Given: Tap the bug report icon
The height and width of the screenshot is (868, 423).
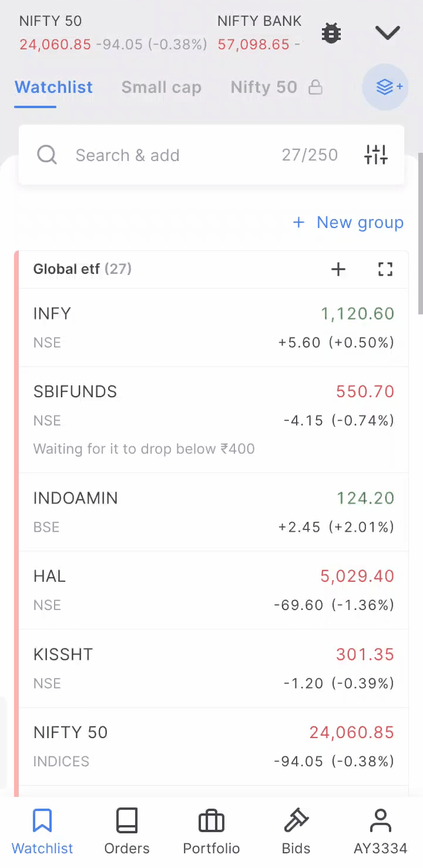Looking at the screenshot, I should point(331,33).
